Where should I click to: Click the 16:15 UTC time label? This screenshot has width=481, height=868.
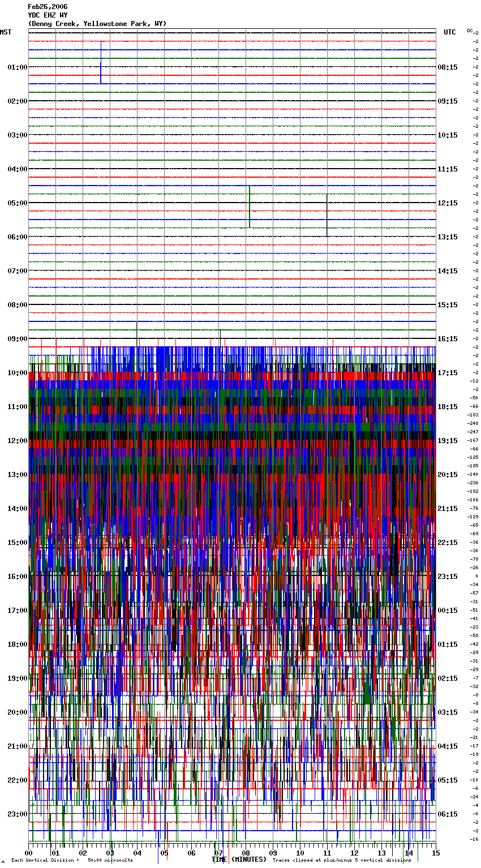click(448, 338)
